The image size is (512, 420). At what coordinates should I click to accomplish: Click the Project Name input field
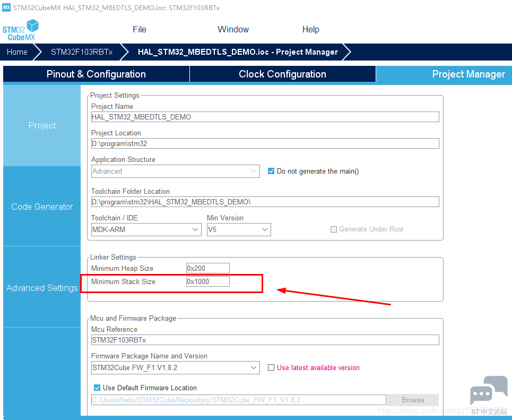[265, 117]
